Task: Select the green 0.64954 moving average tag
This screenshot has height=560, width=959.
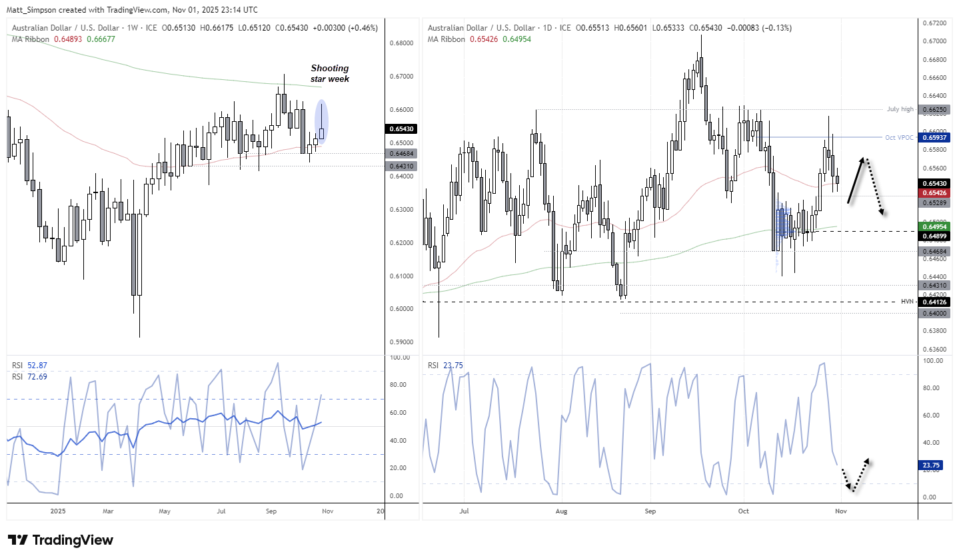Action: coord(933,226)
